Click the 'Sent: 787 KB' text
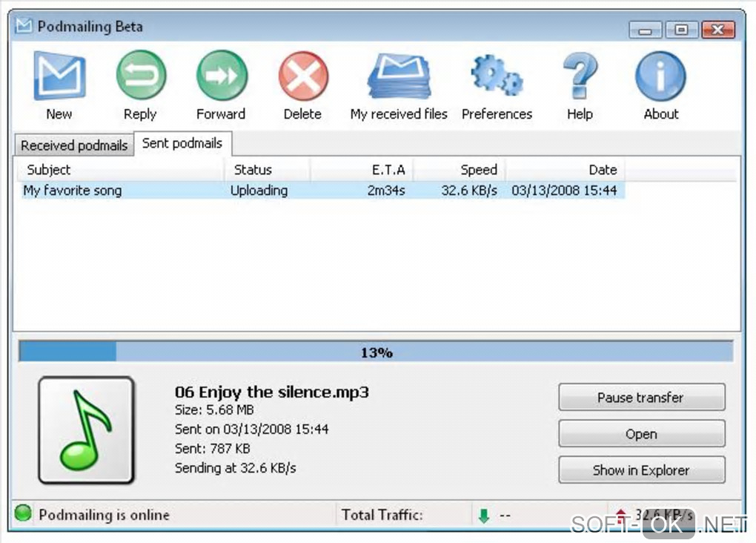Screen dimensions: 756x543 [x=212, y=449]
